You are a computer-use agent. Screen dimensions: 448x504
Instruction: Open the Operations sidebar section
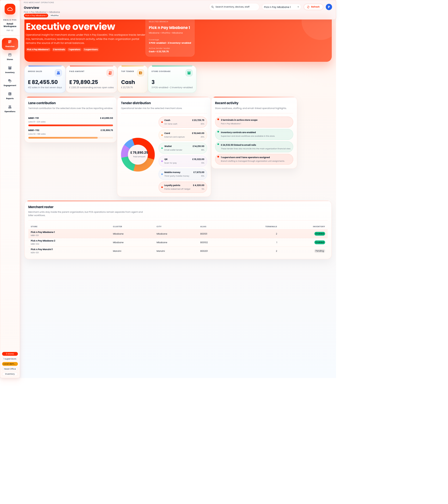tap(10, 109)
